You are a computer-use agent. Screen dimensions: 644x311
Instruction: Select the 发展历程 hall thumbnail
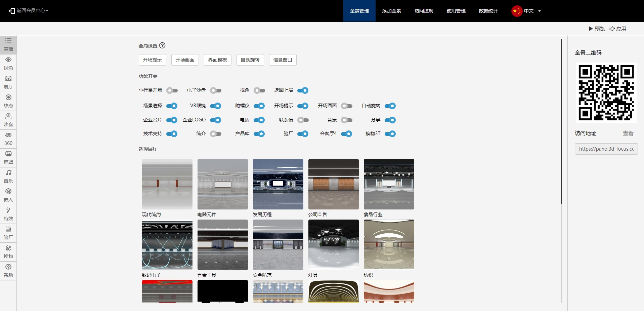278,184
